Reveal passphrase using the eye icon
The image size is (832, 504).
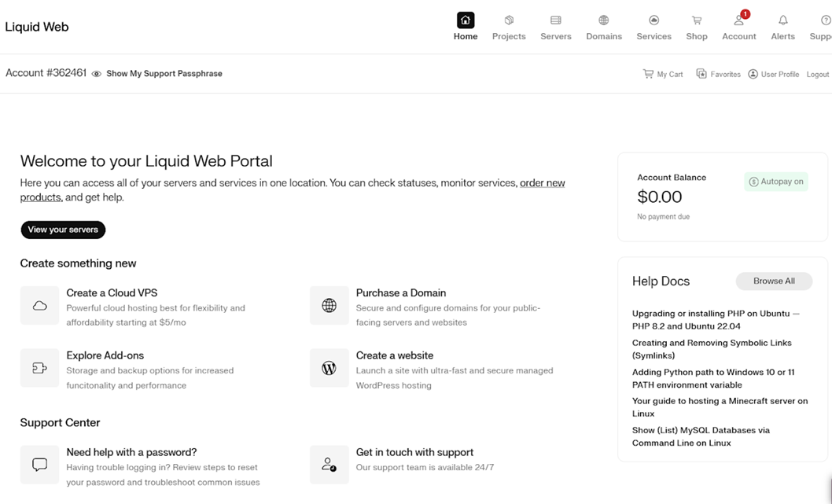coord(96,74)
